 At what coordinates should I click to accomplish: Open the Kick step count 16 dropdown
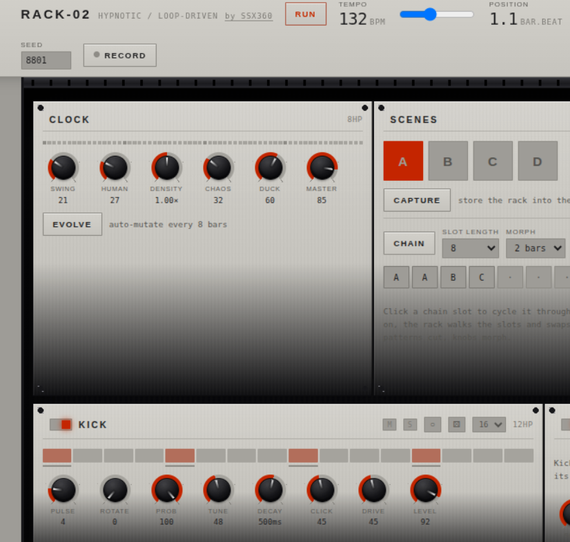tap(489, 424)
